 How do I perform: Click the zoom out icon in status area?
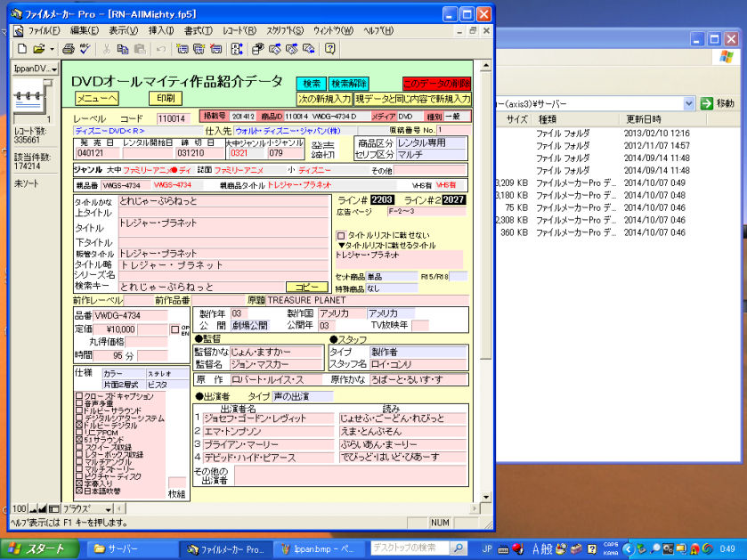[33, 509]
